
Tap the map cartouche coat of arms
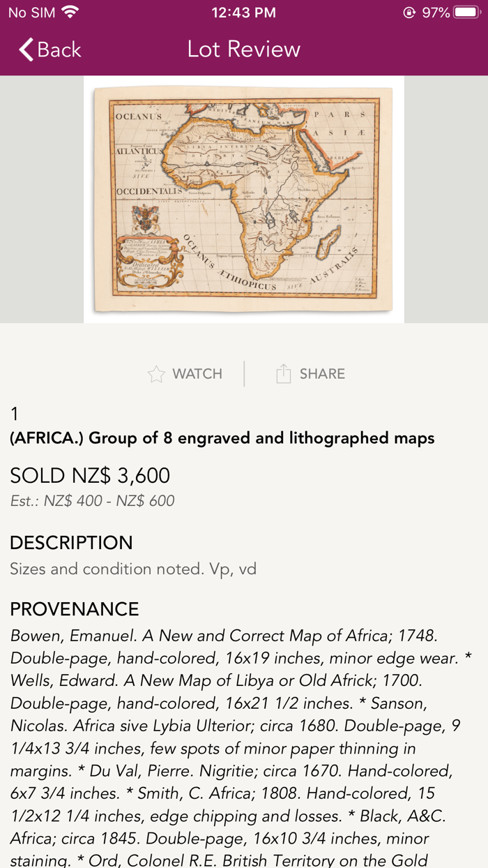click(x=145, y=220)
